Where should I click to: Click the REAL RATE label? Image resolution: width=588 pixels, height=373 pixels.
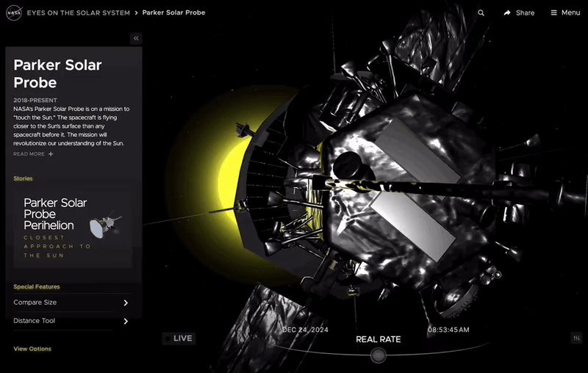point(379,339)
